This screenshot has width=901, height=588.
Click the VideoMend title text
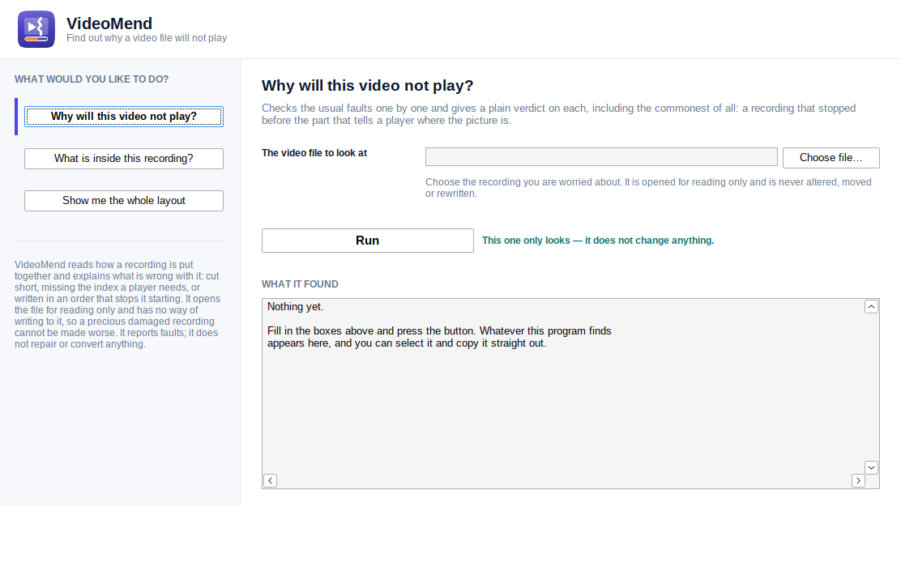(x=109, y=23)
